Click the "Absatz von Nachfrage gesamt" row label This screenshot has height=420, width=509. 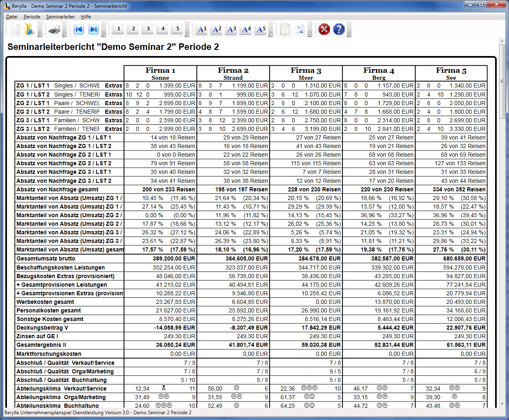[57, 189]
